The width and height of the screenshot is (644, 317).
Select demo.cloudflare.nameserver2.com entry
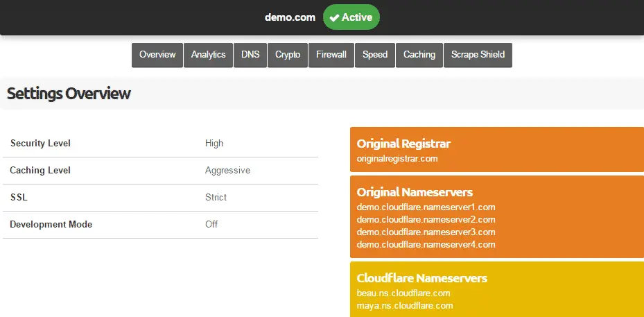click(x=426, y=220)
